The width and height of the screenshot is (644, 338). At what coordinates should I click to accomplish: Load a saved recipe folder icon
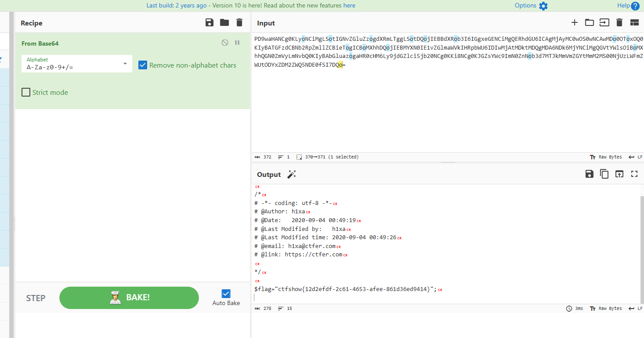coord(224,23)
